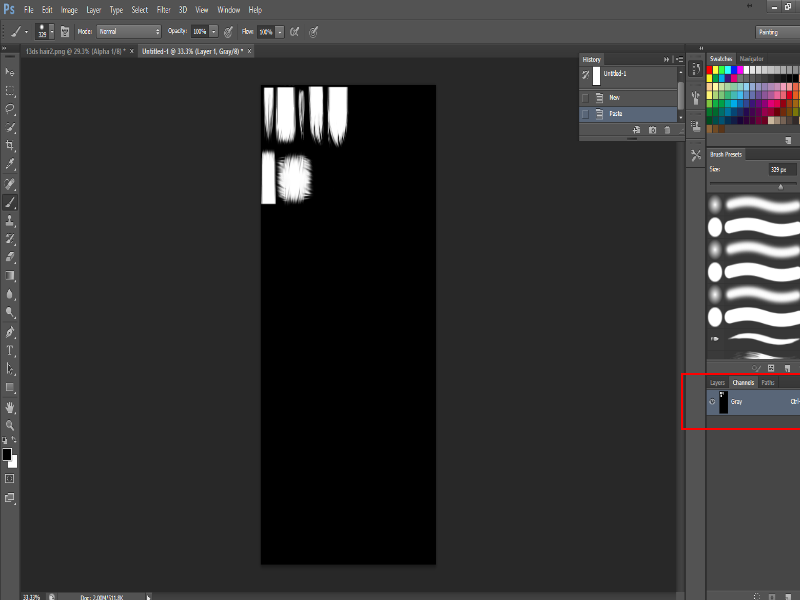Select the Crop tool
This screenshot has height=600, width=800.
pos(10,145)
